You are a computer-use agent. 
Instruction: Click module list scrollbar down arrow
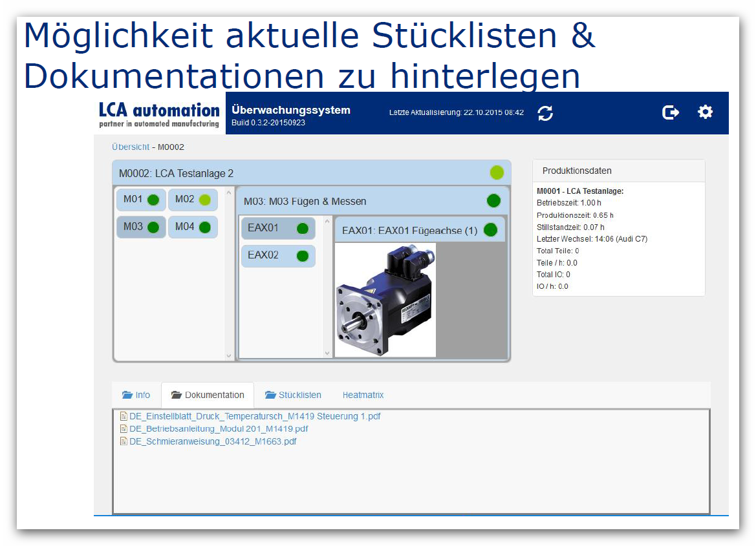pyautogui.click(x=229, y=355)
